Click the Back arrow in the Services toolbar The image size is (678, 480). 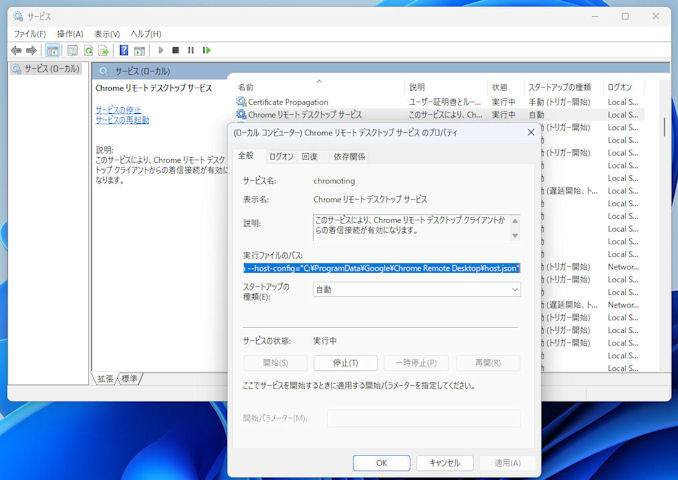pos(16,51)
